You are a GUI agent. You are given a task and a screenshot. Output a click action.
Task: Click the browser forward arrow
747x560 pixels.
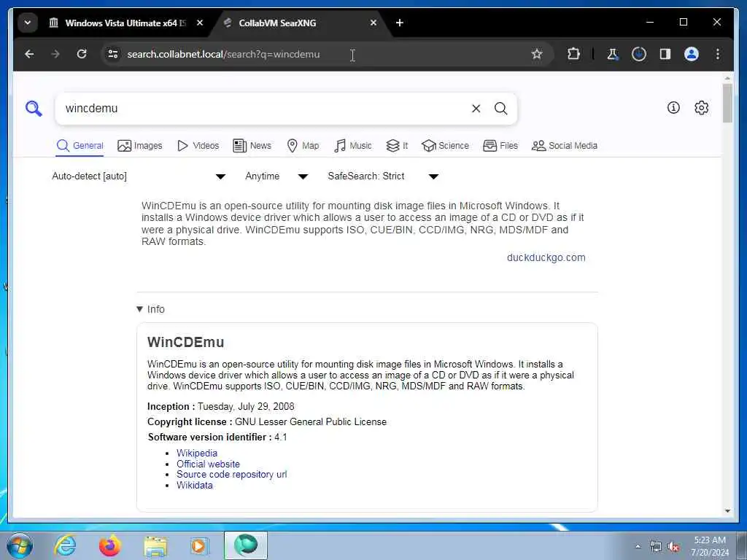click(x=55, y=54)
